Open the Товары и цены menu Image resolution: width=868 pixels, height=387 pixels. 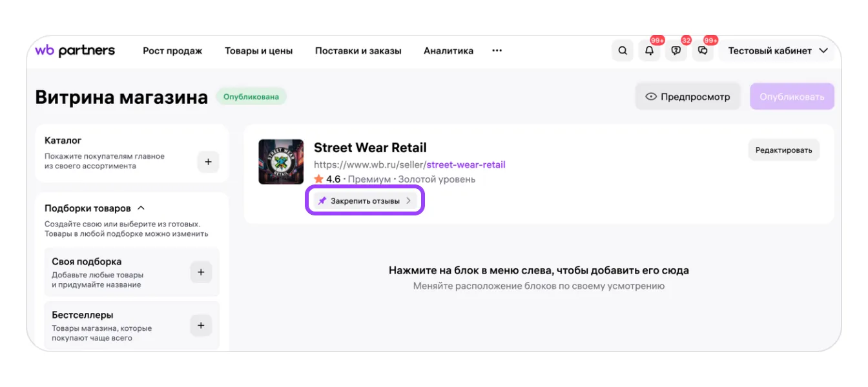click(258, 51)
